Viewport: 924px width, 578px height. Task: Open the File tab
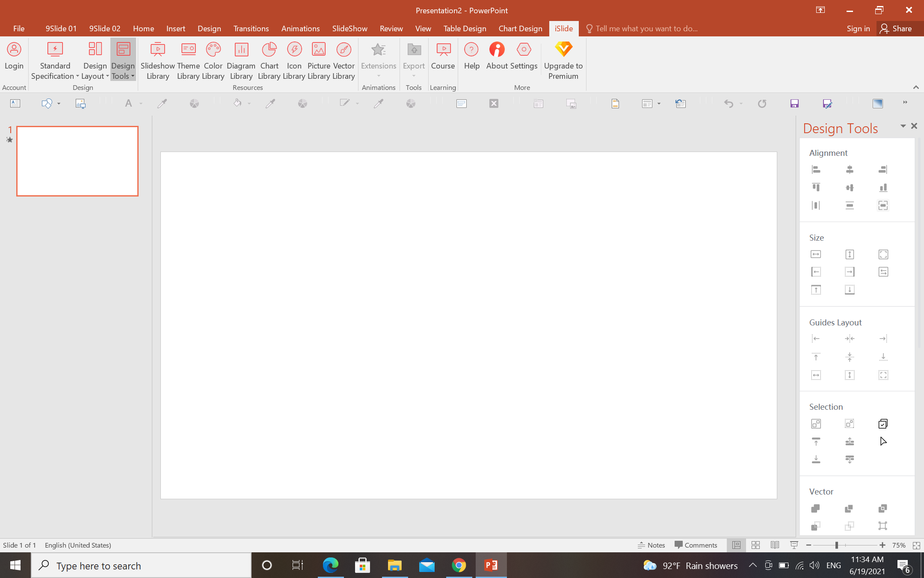tap(19, 28)
